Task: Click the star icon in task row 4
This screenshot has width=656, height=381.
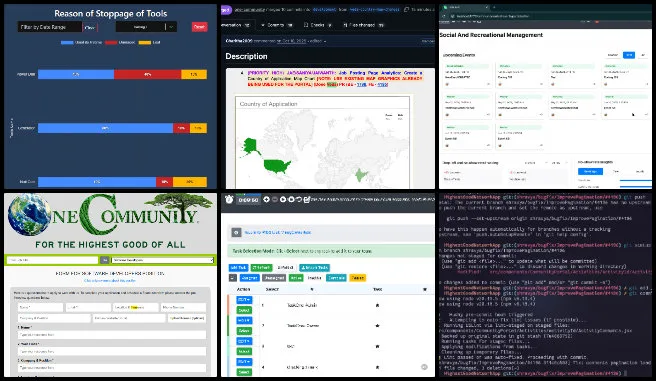Action: (x=377, y=367)
